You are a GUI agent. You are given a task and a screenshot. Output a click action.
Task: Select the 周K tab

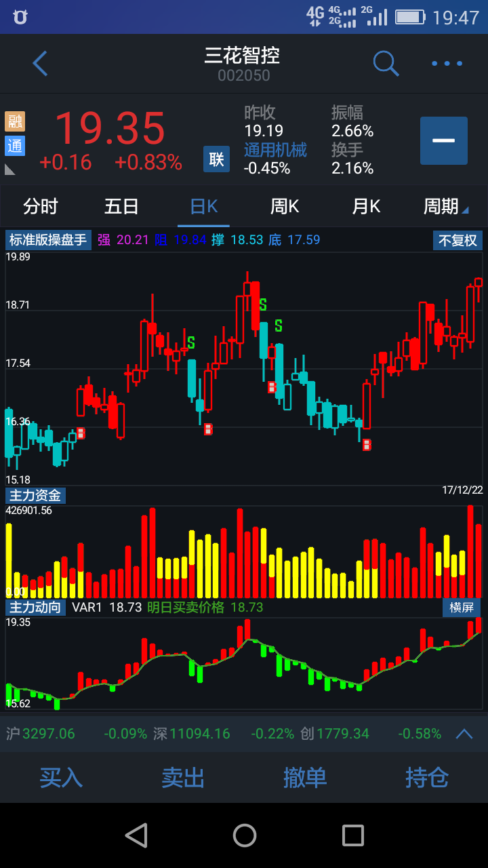click(285, 206)
